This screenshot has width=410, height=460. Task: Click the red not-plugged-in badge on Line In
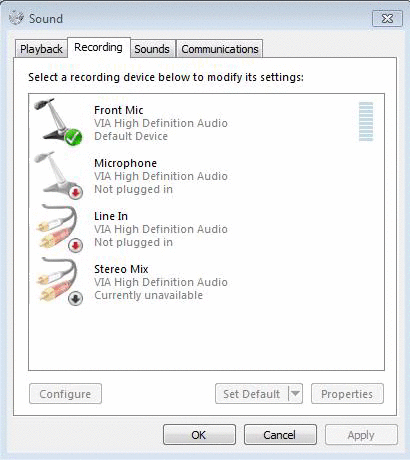[x=76, y=245]
